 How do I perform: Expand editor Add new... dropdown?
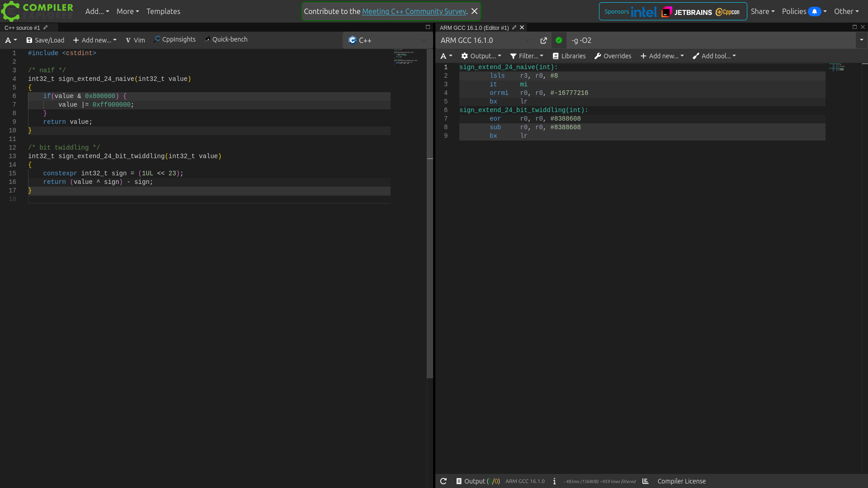(94, 40)
